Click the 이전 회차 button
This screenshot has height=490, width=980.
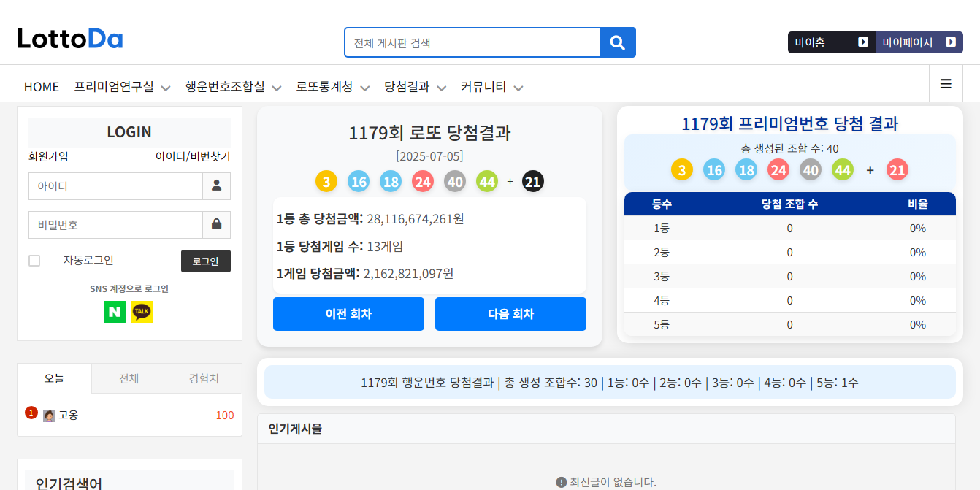(x=348, y=314)
